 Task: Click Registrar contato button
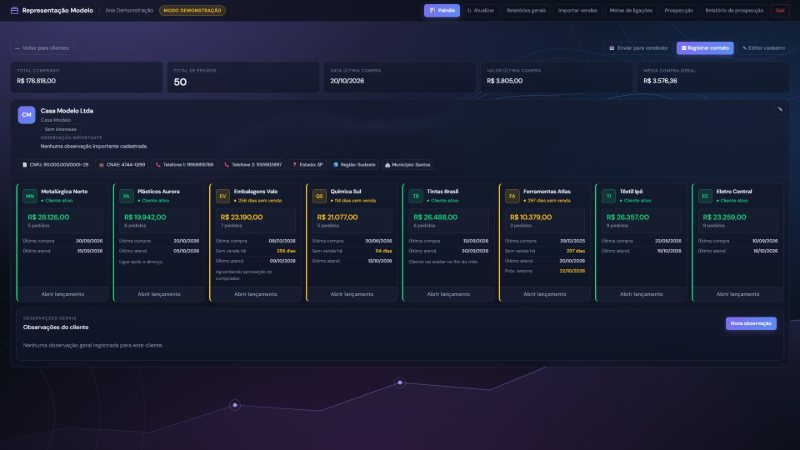[x=705, y=48]
